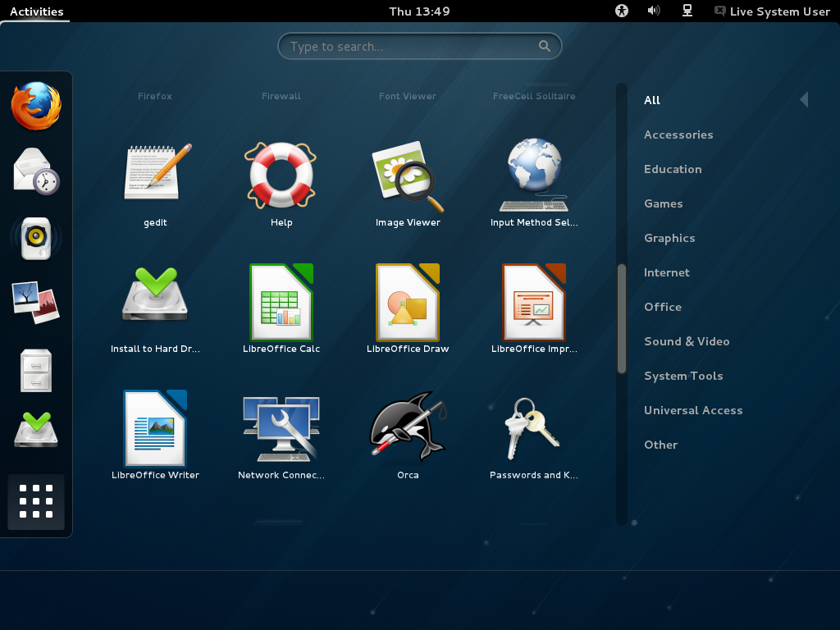Screen dimensions: 840x630
Task: Select Universal Access category
Action: (693, 410)
